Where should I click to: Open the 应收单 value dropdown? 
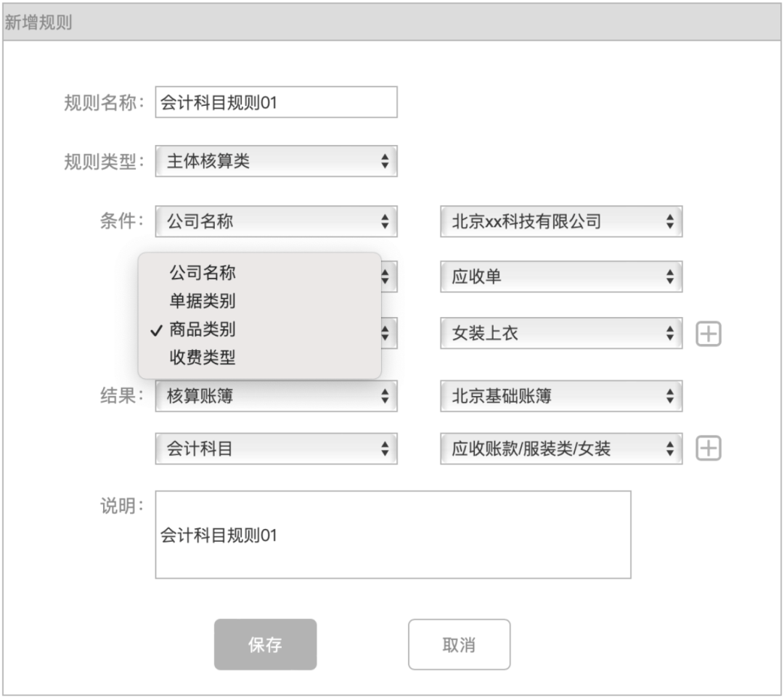coord(560,277)
